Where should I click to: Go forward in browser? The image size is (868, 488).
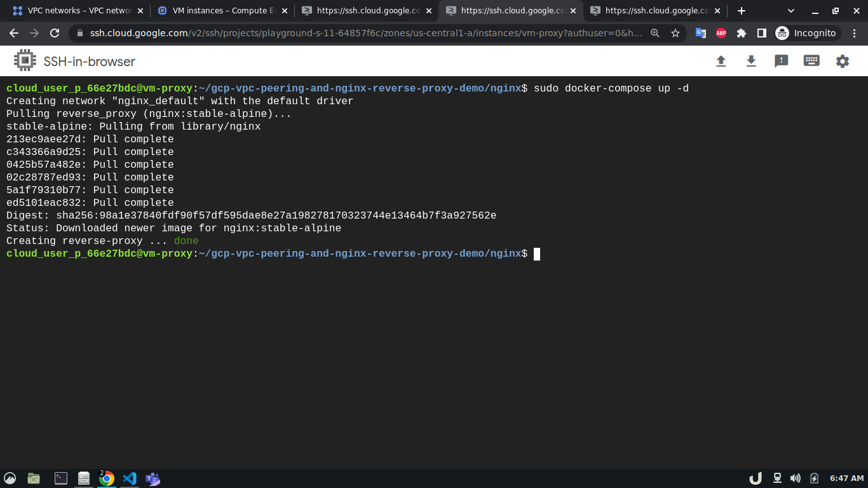pyautogui.click(x=34, y=33)
